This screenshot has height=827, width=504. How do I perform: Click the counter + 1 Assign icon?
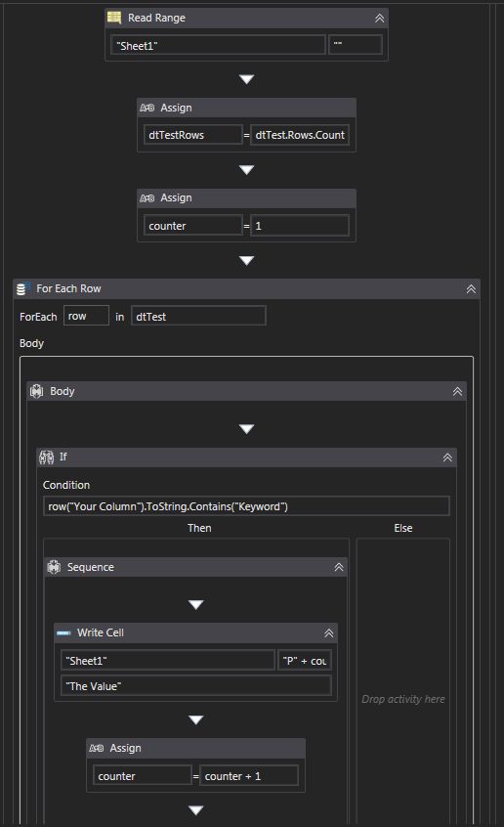(x=97, y=749)
